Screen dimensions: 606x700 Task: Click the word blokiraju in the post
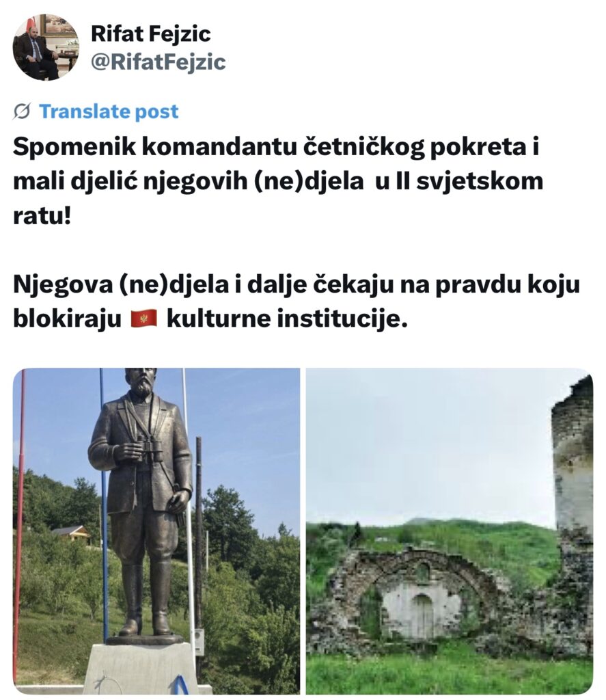68,319
